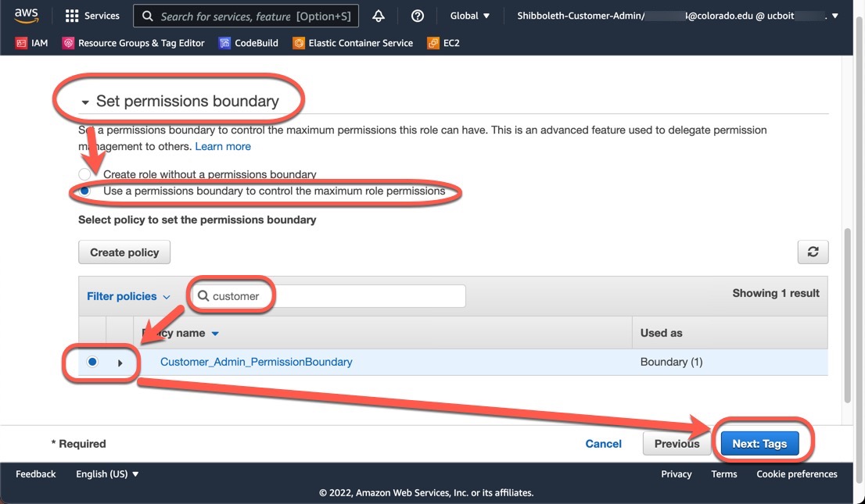The height and width of the screenshot is (504, 865).
Task: Select Use a permissions boundary radio option
Action: pos(84,191)
